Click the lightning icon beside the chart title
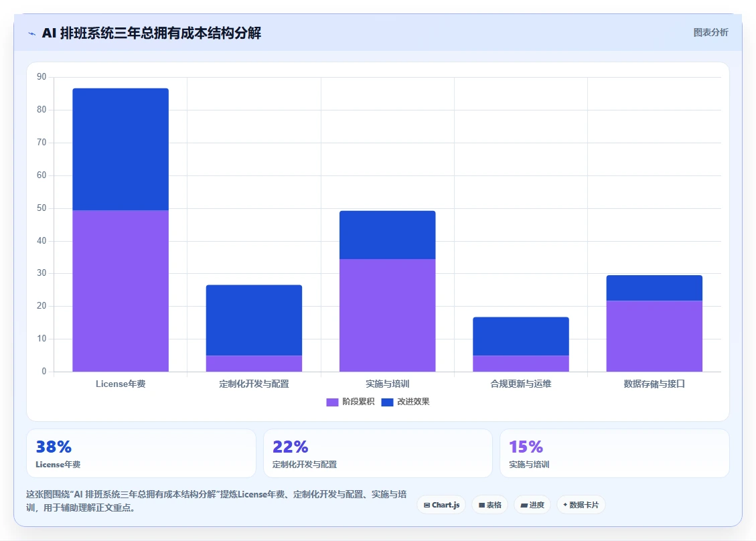756x541 pixels. tap(32, 33)
